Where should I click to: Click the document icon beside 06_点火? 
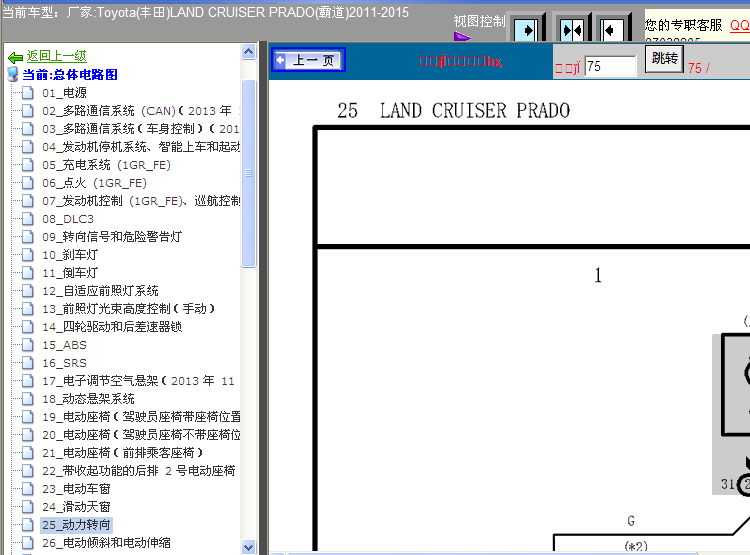pos(28,183)
